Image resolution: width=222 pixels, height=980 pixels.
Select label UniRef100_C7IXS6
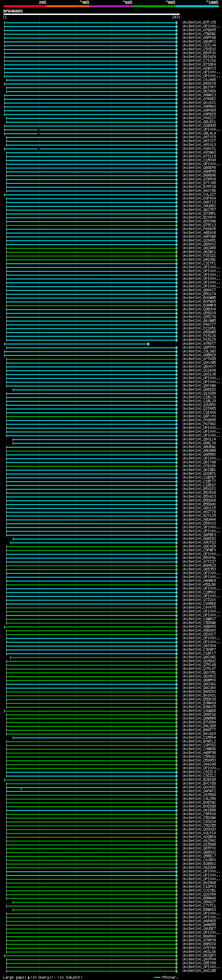(199, 60)
